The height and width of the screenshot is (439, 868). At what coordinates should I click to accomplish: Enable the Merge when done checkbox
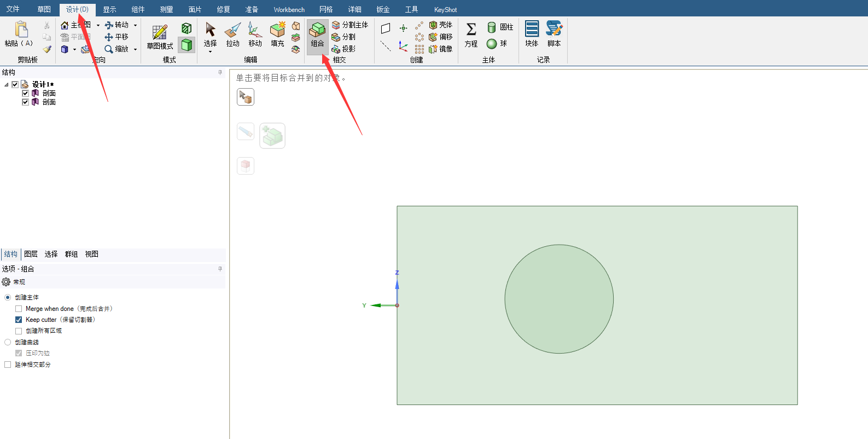tap(19, 309)
